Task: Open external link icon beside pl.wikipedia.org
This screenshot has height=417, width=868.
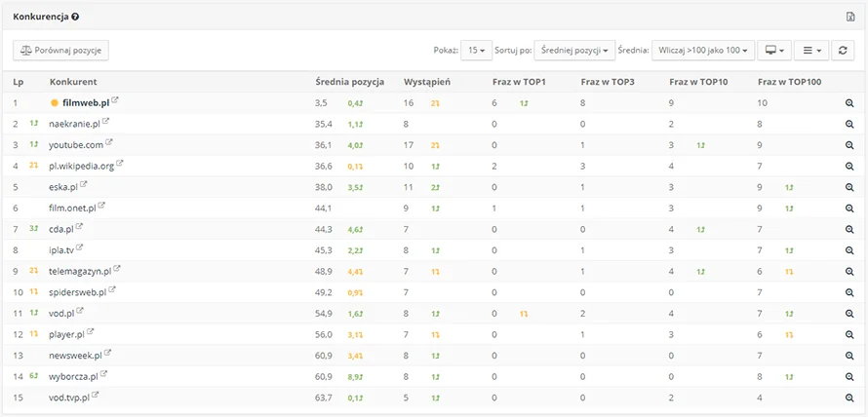Action: click(120, 165)
